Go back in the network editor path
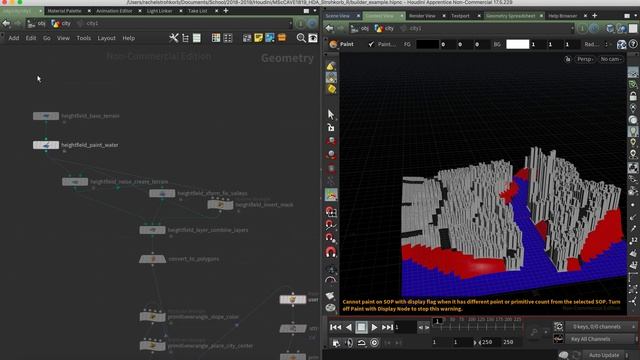This screenshot has width=640, height=360. click(x=6, y=24)
